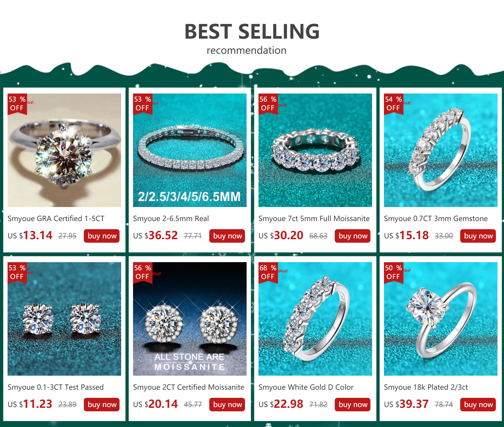View the stud earrings product image
This screenshot has width=504, height=427.
click(64, 319)
